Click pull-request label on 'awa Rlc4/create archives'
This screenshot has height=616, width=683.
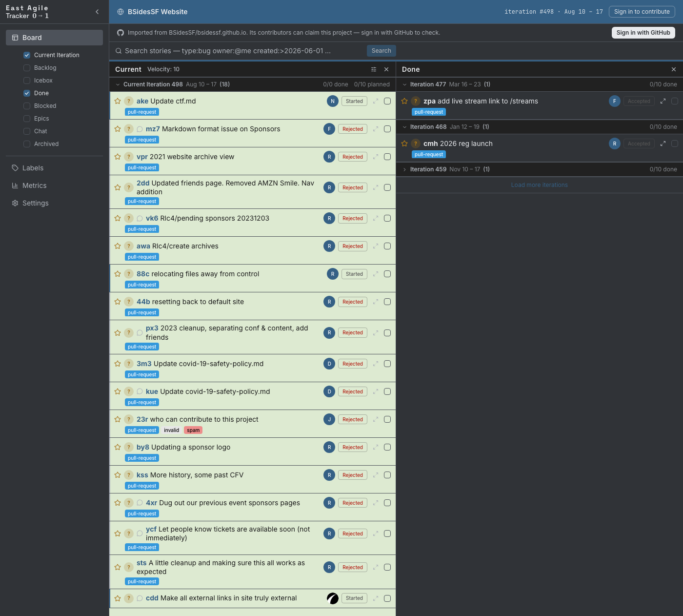click(x=142, y=257)
